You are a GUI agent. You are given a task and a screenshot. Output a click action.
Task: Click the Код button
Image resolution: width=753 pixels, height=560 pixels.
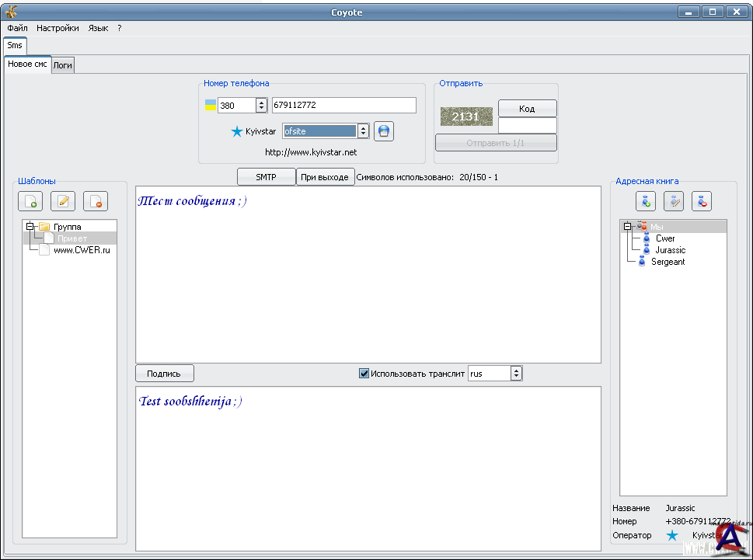click(527, 109)
